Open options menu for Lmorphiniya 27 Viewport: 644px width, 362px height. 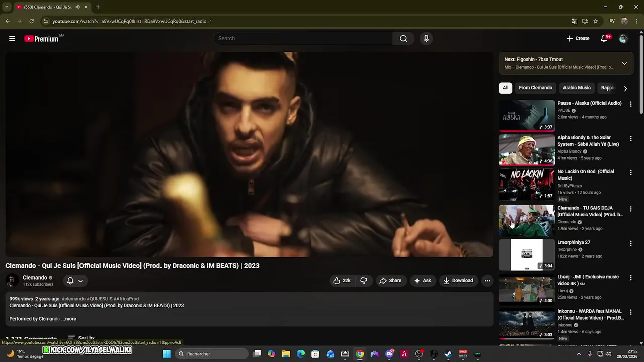630,243
